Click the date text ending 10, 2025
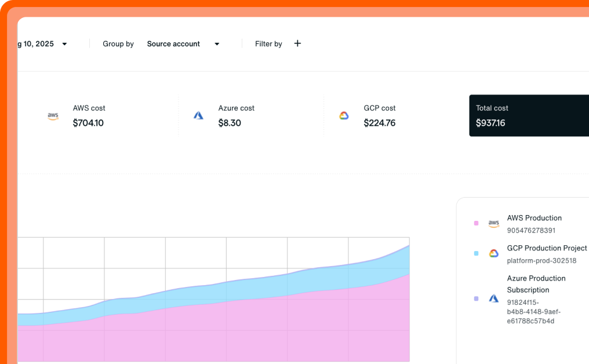The height and width of the screenshot is (364, 589). click(36, 44)
